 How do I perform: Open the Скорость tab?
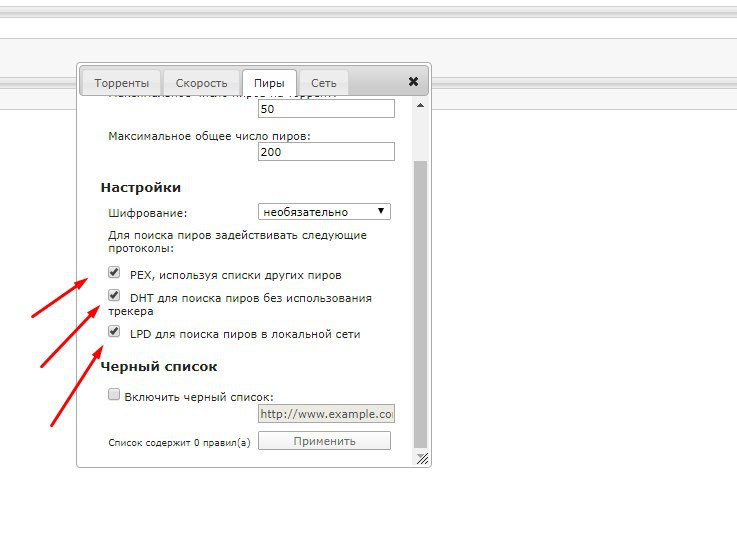(x=201, y=83)
